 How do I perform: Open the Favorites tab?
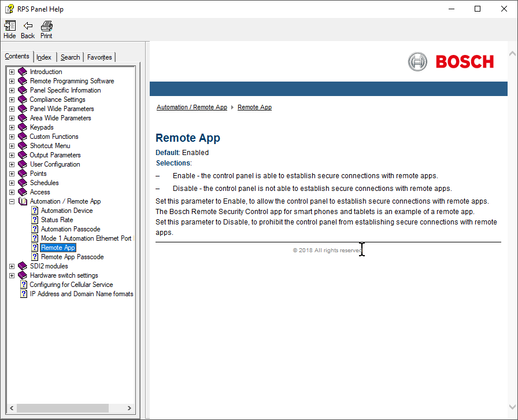[x=99, y=57]
